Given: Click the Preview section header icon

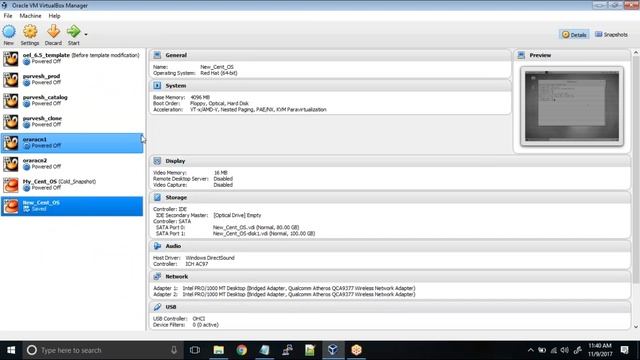Looking at the screenshot, I should click(x=521, y=55).
